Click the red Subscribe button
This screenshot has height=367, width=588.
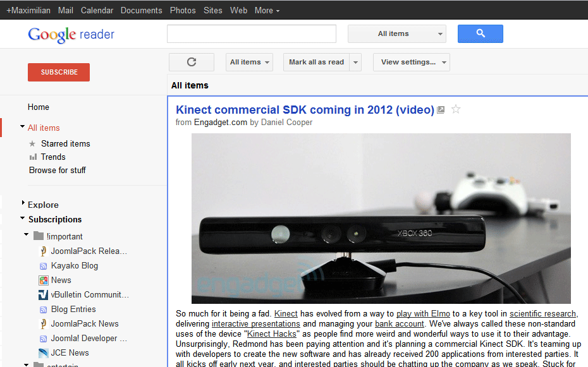[58, 72]
